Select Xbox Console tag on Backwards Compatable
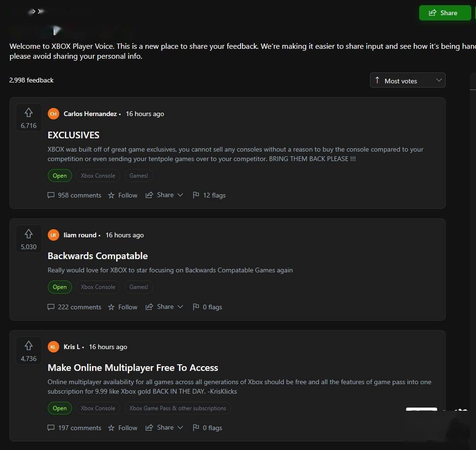476x450 pixels. 98,287
